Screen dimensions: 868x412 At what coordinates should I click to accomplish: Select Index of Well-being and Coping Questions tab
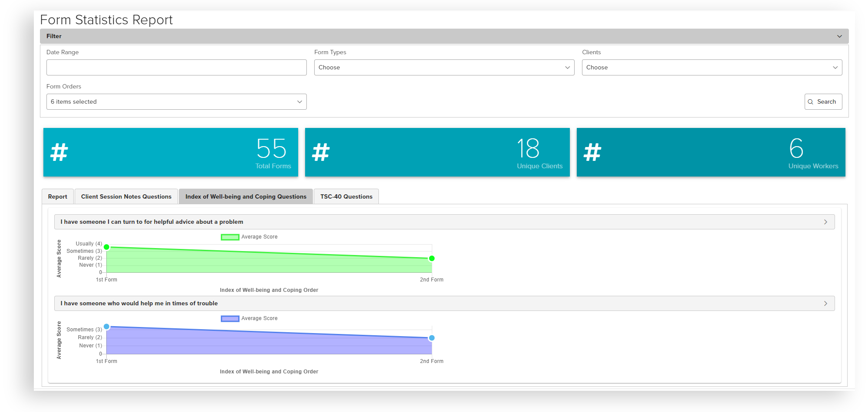click(246, 197)
